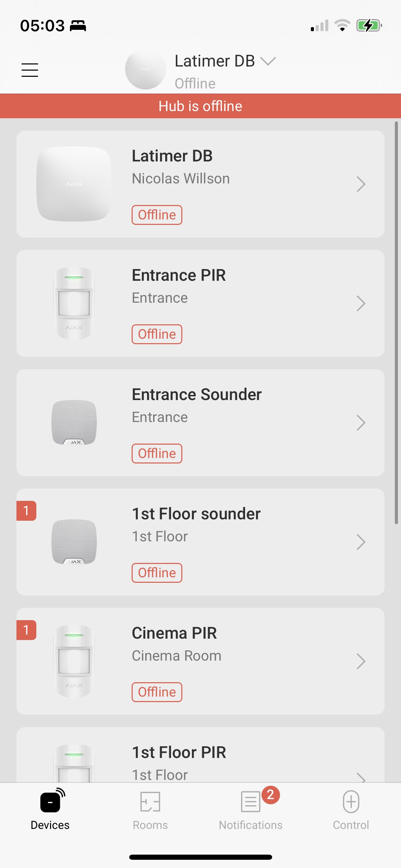
Task: Tap the Latimer DB hub device image
Action: click(74, 184)
